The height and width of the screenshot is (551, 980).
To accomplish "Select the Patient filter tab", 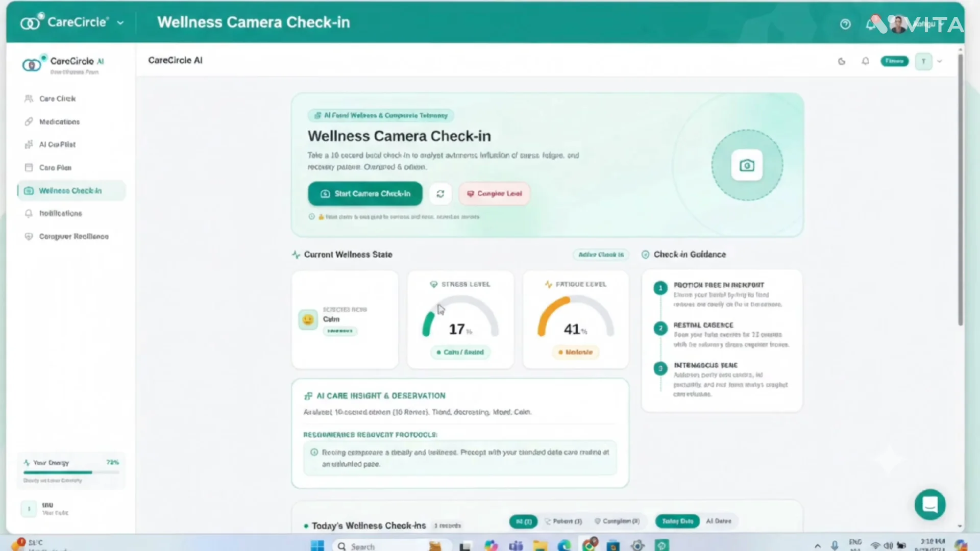I will (563, 521).
